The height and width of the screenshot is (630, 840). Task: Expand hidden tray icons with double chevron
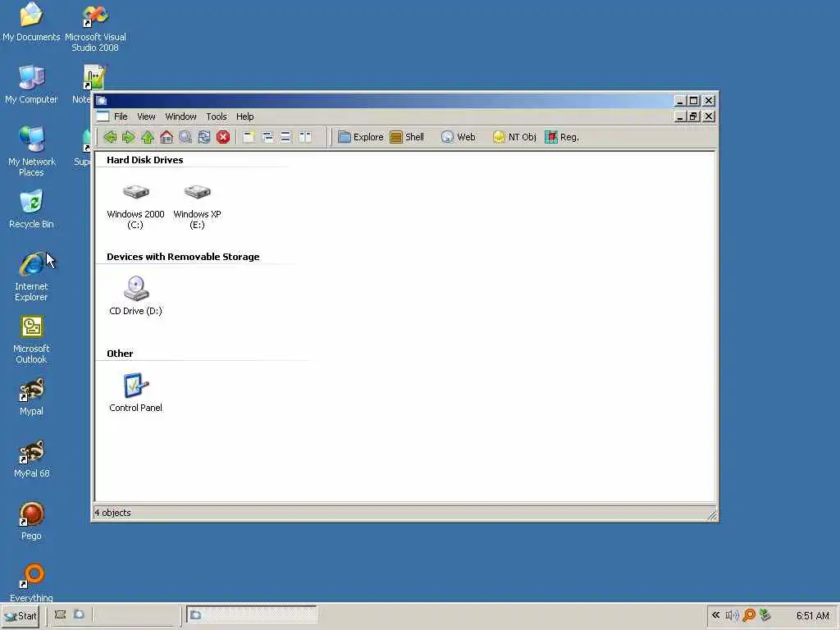715,615
